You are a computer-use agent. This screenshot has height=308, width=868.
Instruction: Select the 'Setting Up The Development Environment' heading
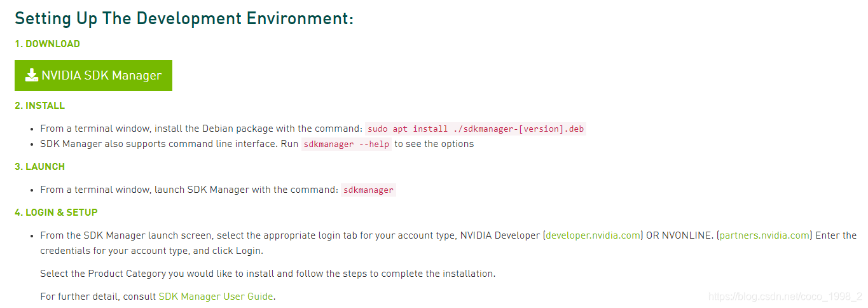184,18
